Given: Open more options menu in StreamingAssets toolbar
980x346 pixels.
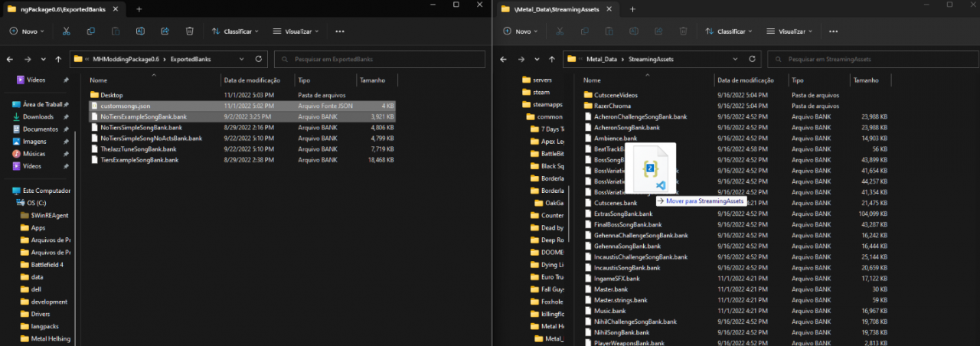Looking at the screenshot, I should coord(834,31).
